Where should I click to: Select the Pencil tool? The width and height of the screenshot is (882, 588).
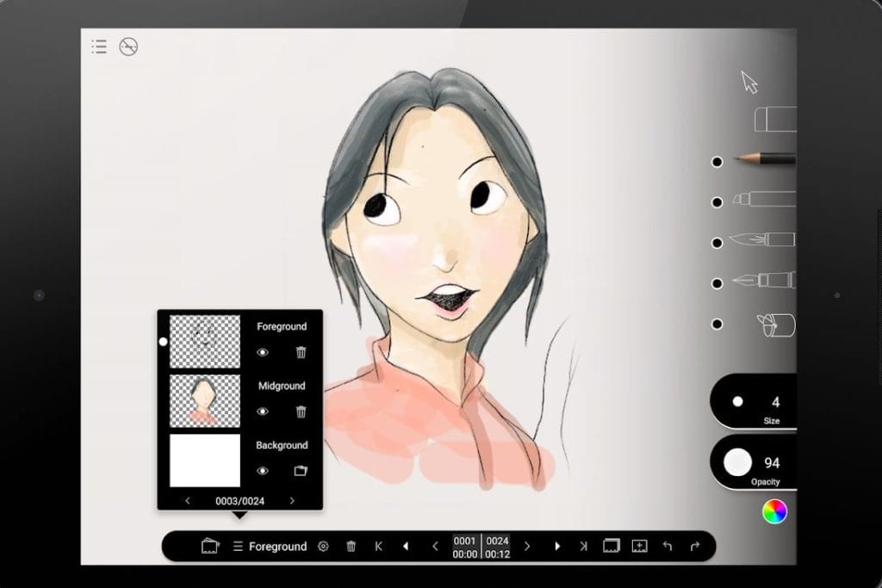(x=766, y=158)
